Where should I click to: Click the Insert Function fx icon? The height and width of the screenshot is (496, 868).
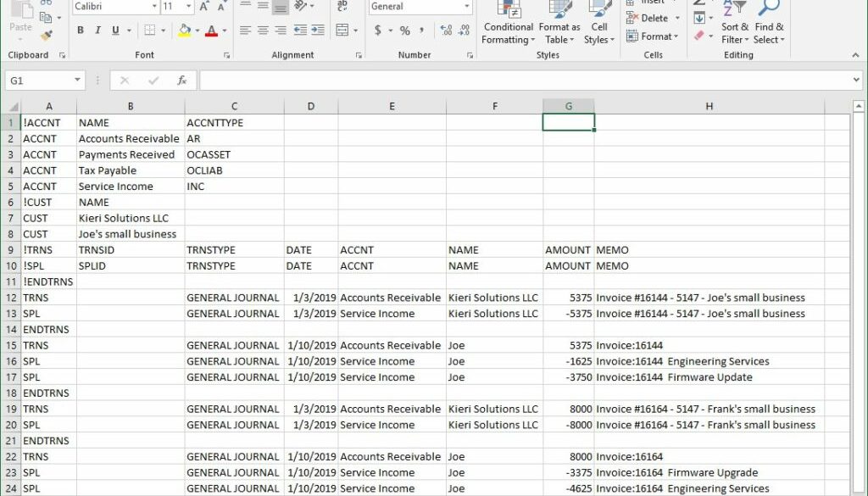coord(181,81)
